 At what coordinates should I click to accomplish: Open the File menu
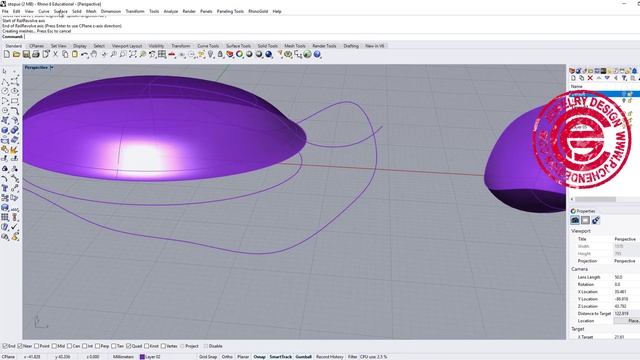5,11
